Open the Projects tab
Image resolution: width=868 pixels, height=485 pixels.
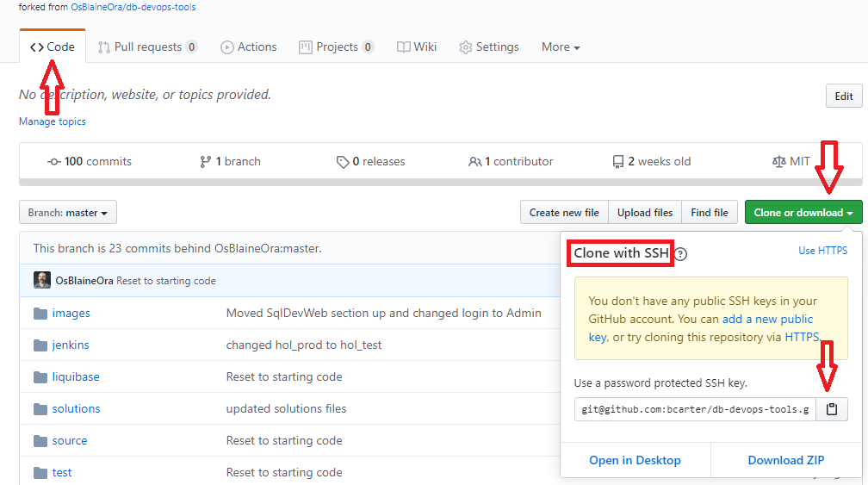click(x=336, y=47)
